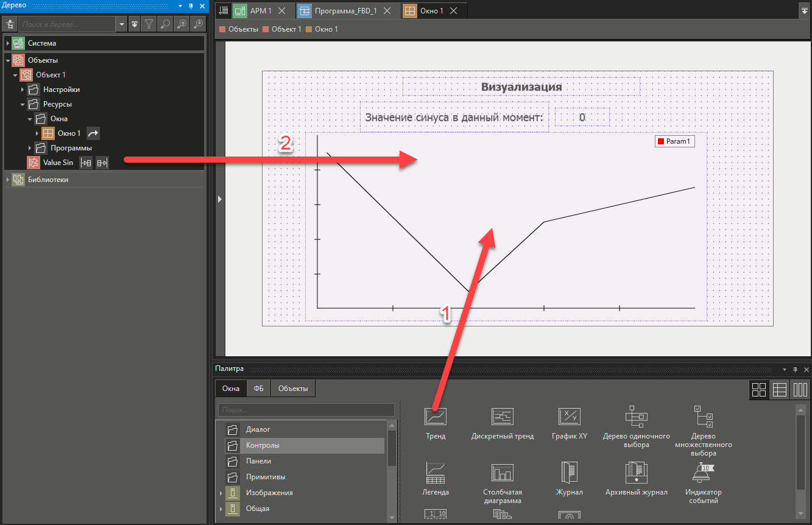Click inside the palette search field

point(306,410)
